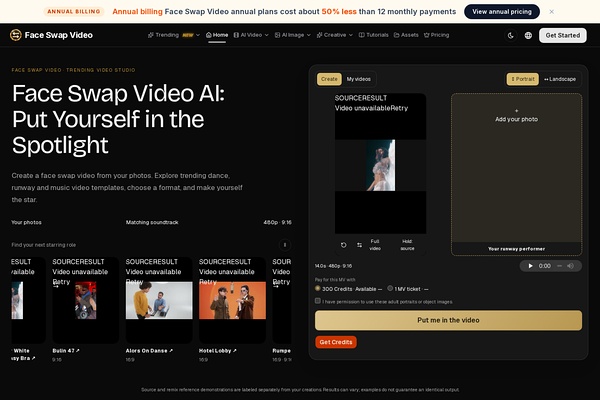
Task: Select 1 MV ticket payment option
Action: click(390, 288)
